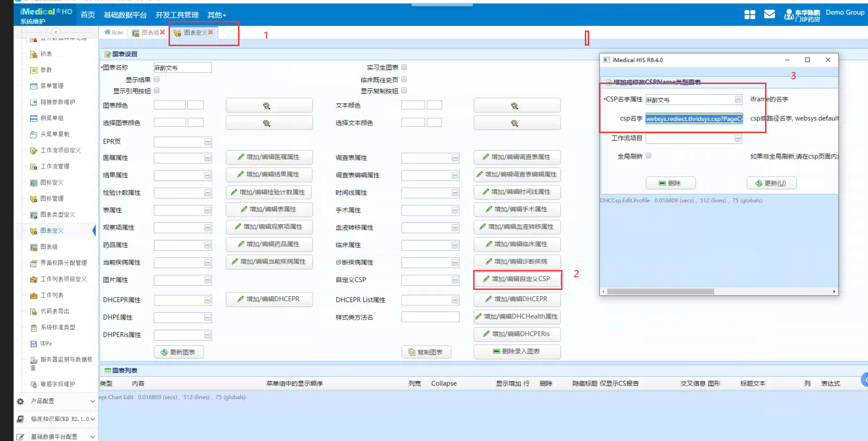
Task: Toggle the 显示结果 checkbox
Action: tap(156, 79)
